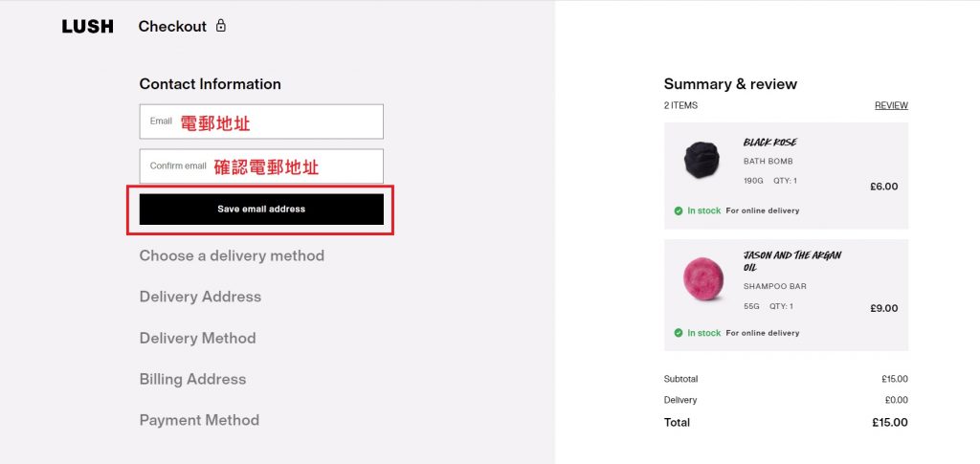Click the Email input field

coord(261,122)
